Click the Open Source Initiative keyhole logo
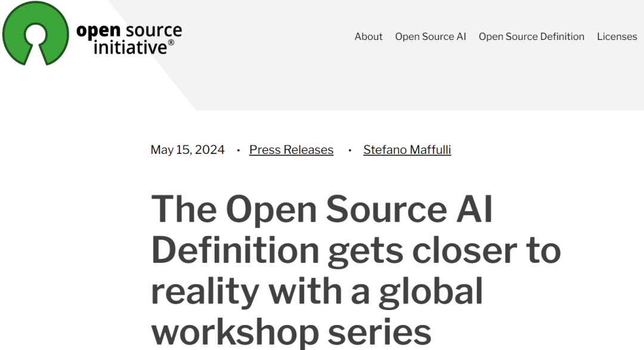 point(36,33)
